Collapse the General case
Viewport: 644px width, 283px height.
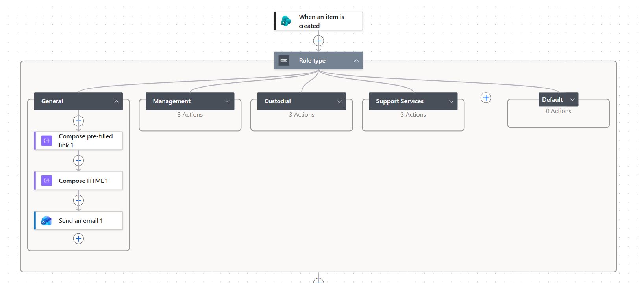point(116,101)
